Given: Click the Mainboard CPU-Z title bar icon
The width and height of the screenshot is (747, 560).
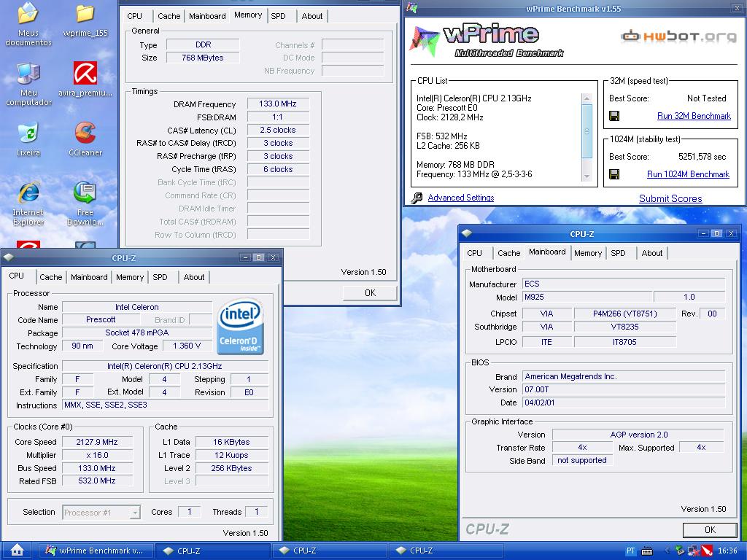Looking at the screenshot, I should (467, 233).
